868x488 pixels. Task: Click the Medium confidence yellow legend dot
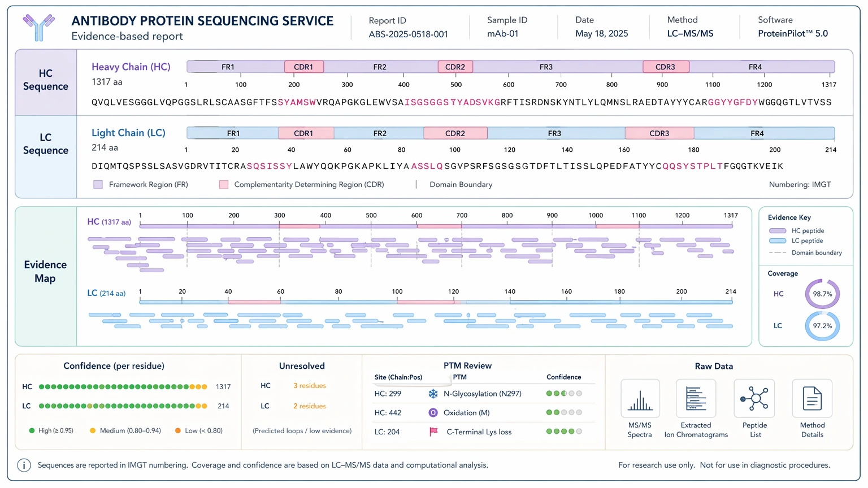(x=93, y=430)
